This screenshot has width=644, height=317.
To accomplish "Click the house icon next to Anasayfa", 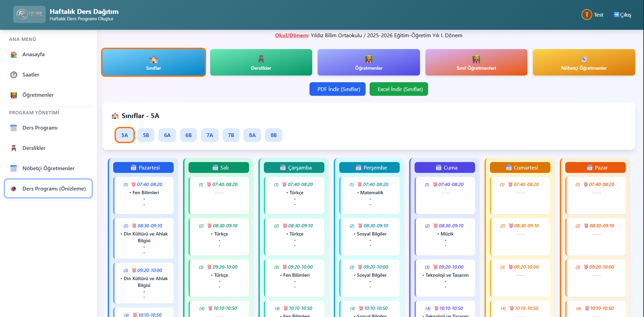I will click(14, 54).
